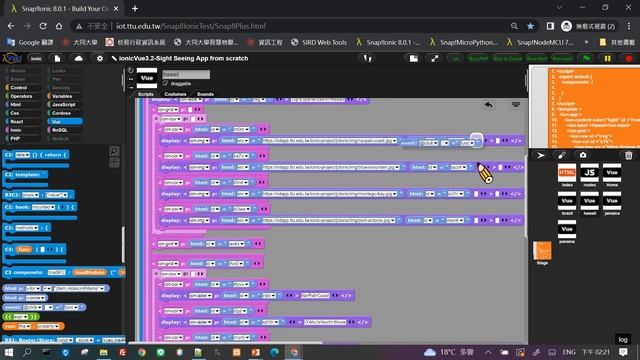Viewport: 640px width, 360px height.
Task: Open the cloud menu icon
Action: 78,58
